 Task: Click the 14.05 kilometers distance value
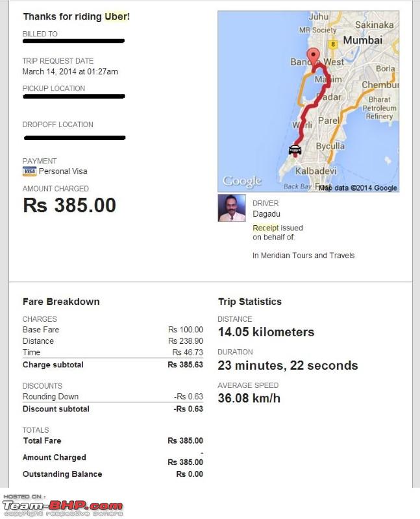(266, 332)
